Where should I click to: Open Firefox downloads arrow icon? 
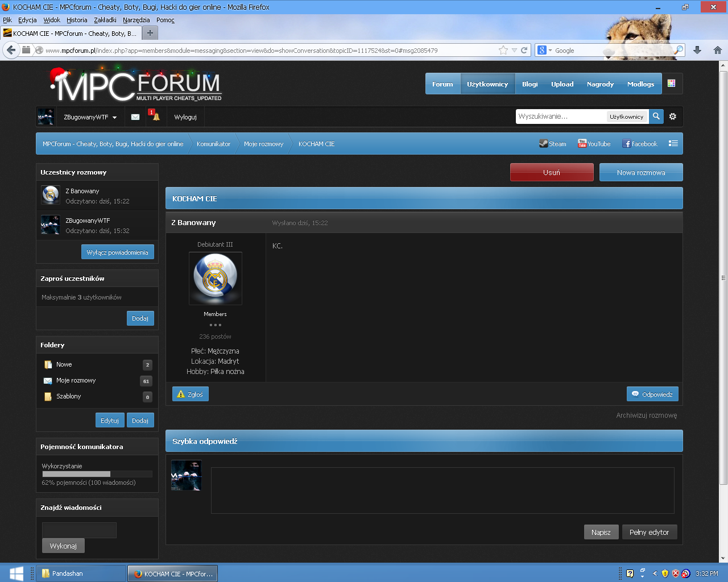(697, 50)
